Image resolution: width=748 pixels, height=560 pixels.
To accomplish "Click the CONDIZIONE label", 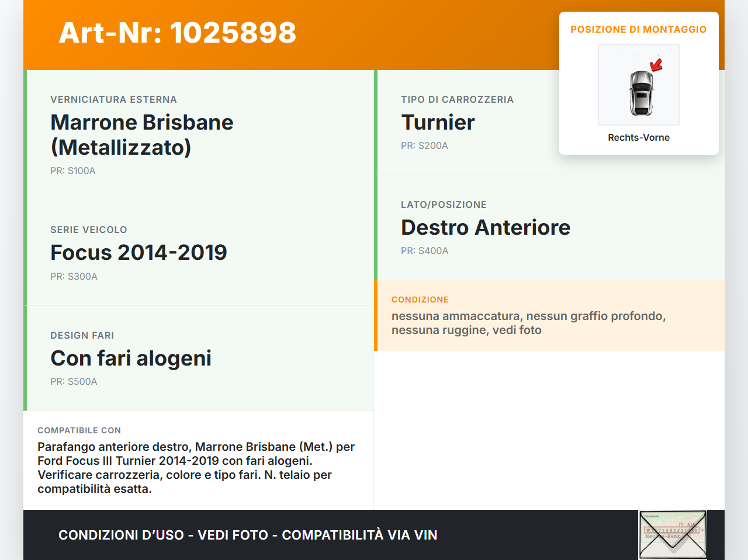I will (420, 300).
